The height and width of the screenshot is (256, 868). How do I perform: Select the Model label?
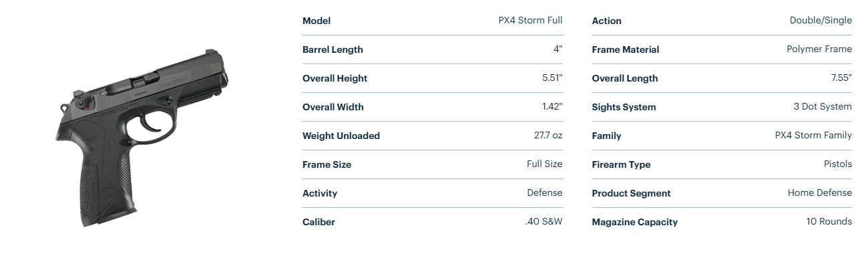coord(316,21)
